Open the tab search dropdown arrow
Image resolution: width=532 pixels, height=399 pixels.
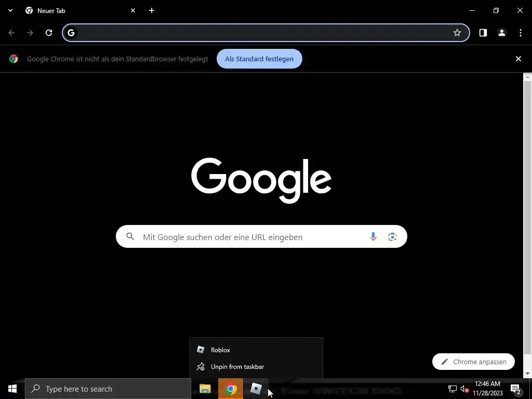pos(10,10)
